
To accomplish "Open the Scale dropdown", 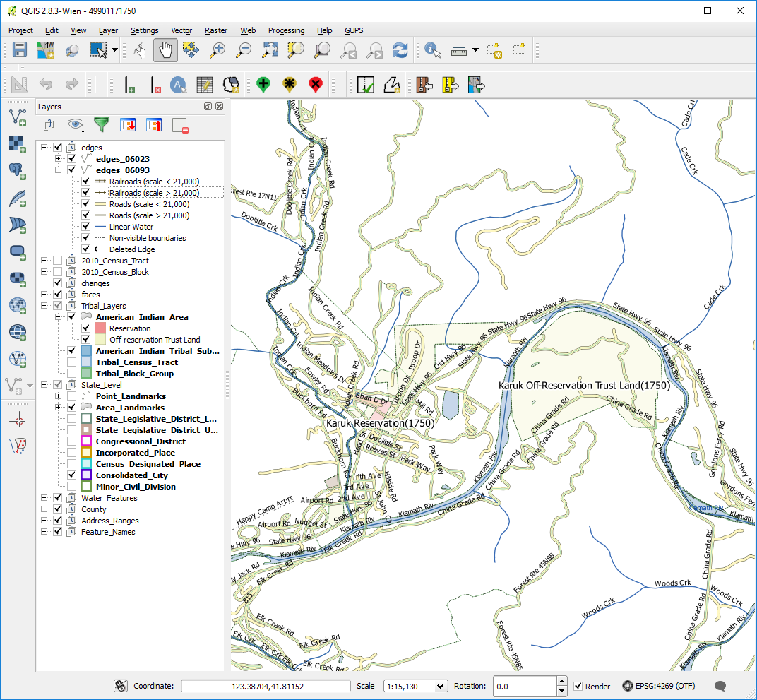I will click(441, 686).
